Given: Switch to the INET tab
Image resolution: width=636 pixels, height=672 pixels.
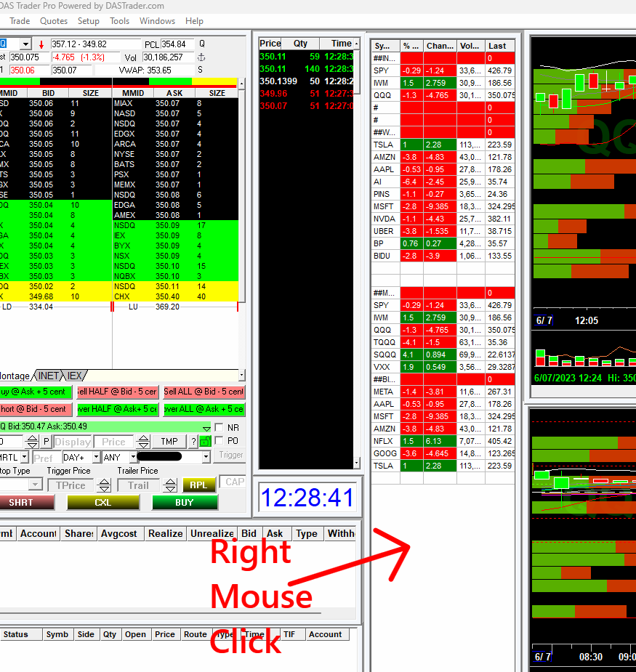Looking at the screenshot, I should 49,376.
